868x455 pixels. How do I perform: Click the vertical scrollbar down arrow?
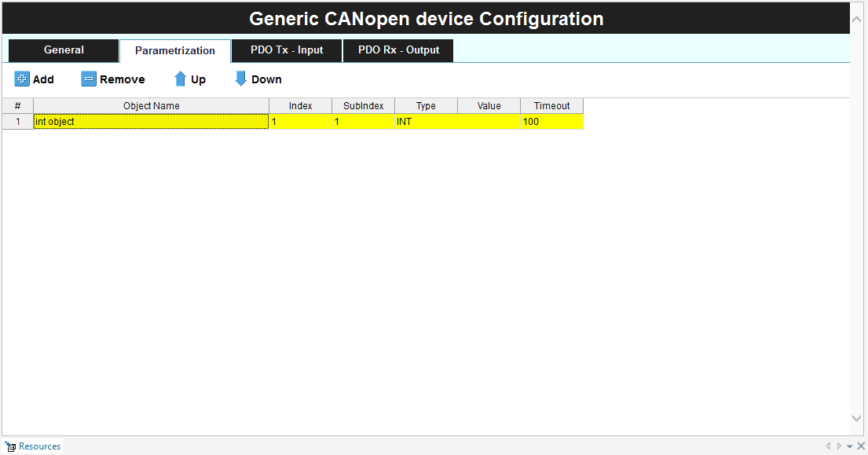[857, 419]
